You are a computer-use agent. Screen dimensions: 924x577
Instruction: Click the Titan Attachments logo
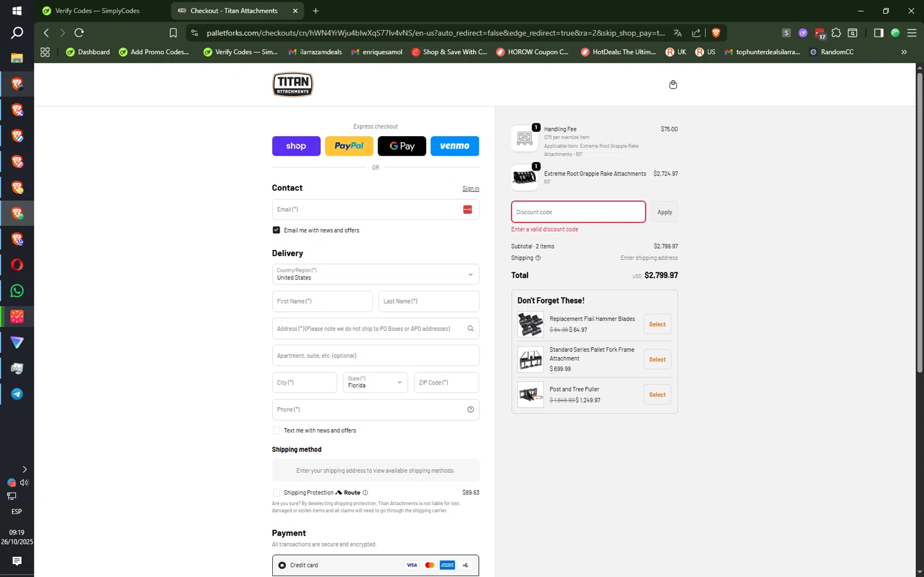tap(293, 84)
